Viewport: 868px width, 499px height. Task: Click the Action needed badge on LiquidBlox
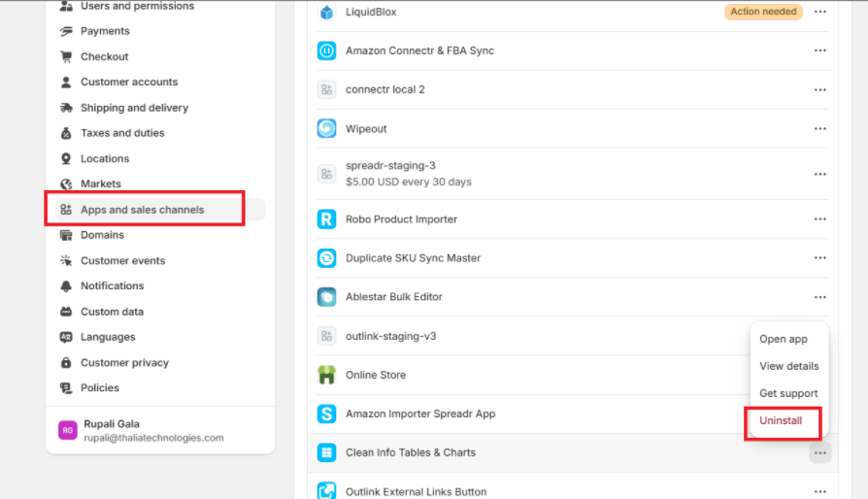763,12
